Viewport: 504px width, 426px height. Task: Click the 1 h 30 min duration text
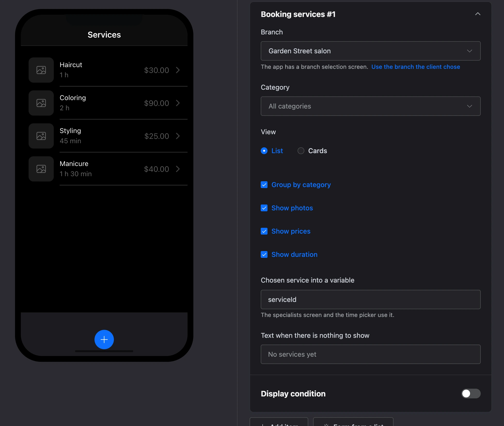pyautogui.click(x=76, y=174)
